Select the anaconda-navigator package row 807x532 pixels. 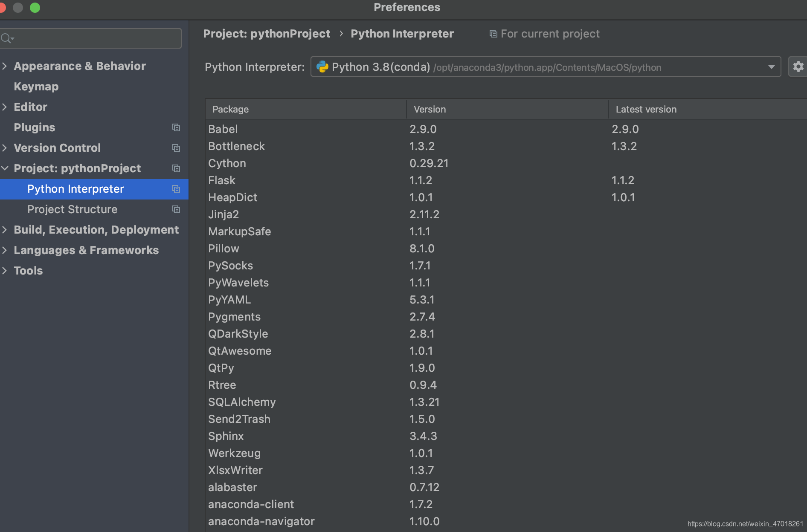[x=506, y=521]
